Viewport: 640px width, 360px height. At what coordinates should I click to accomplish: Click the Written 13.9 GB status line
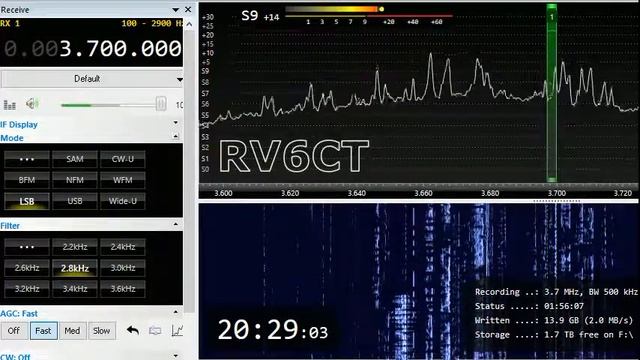(553, 320)
